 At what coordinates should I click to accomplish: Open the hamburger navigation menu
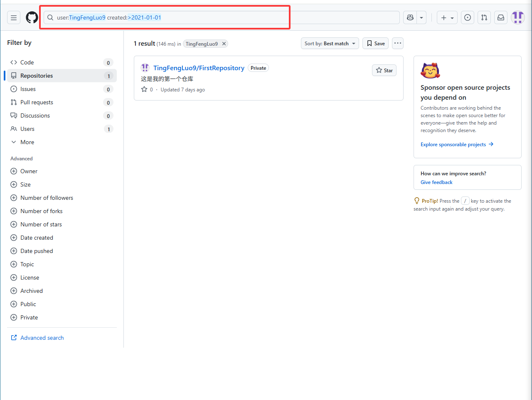(x=14, y=17)
